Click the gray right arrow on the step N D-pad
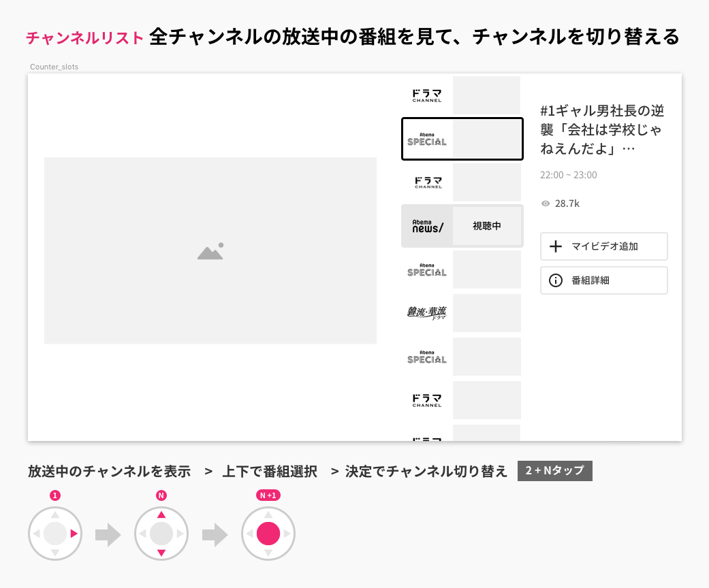This screenshot has height=588, width=709. click(x=180, y=534)
